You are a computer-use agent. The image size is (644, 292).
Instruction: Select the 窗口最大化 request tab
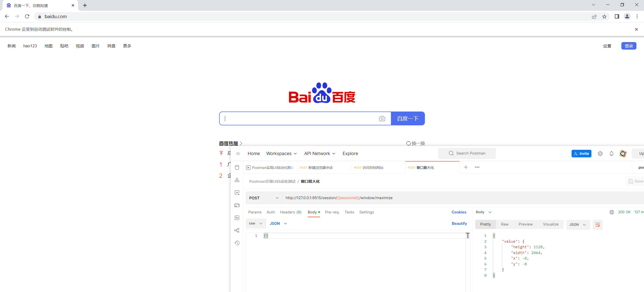pos(432,168)
